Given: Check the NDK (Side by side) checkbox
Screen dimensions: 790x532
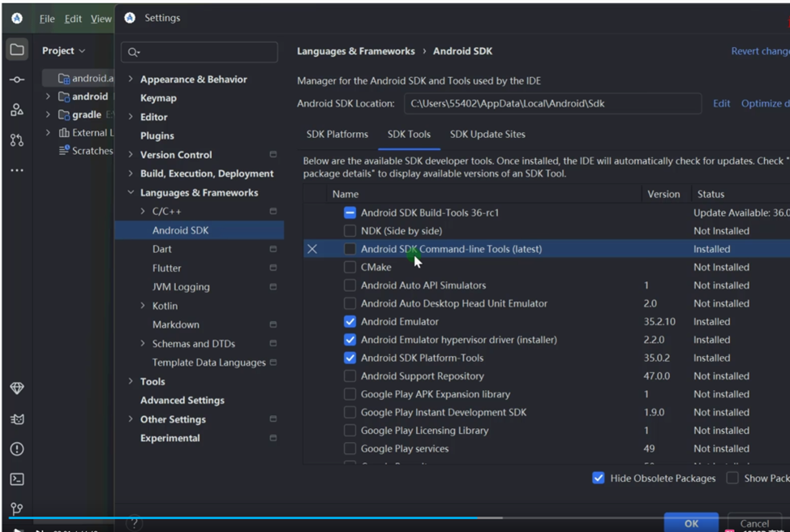Looking at the screenshot, I should 350,231.
